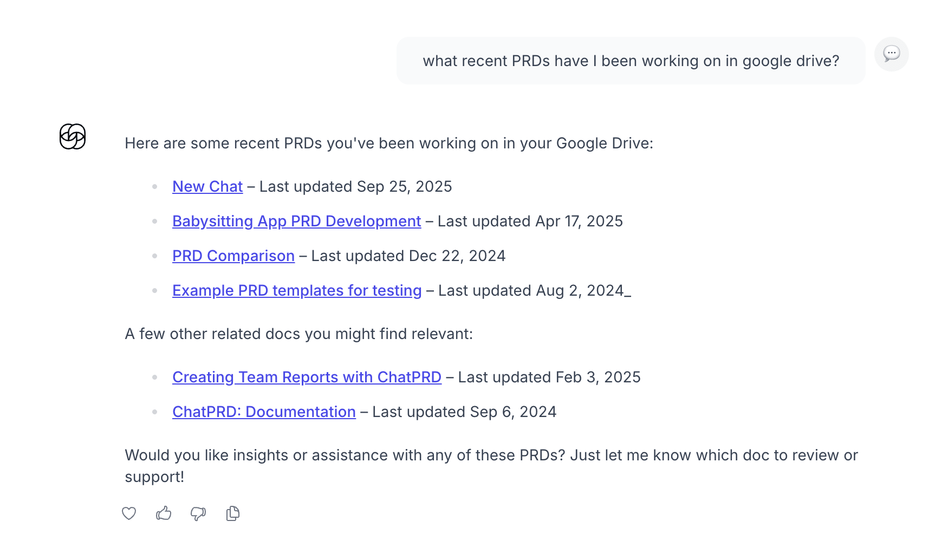Click the "Last updated Apr 17, 2025" text
This screenshot has width=935, height=560.
pos(530,221)
